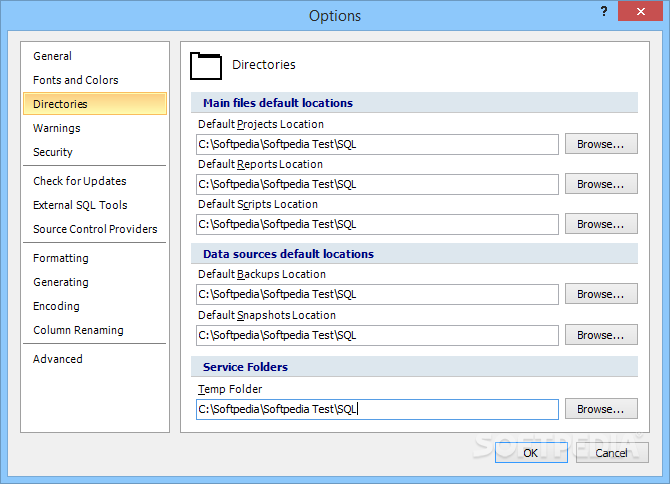Click the help question mark icon
The image size is (670, 484).
coord(604,12)
